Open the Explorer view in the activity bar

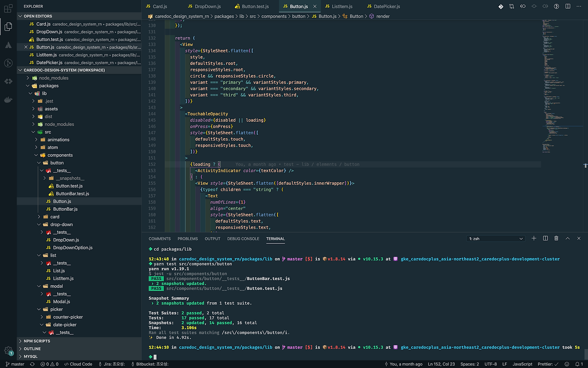[8, 27]
